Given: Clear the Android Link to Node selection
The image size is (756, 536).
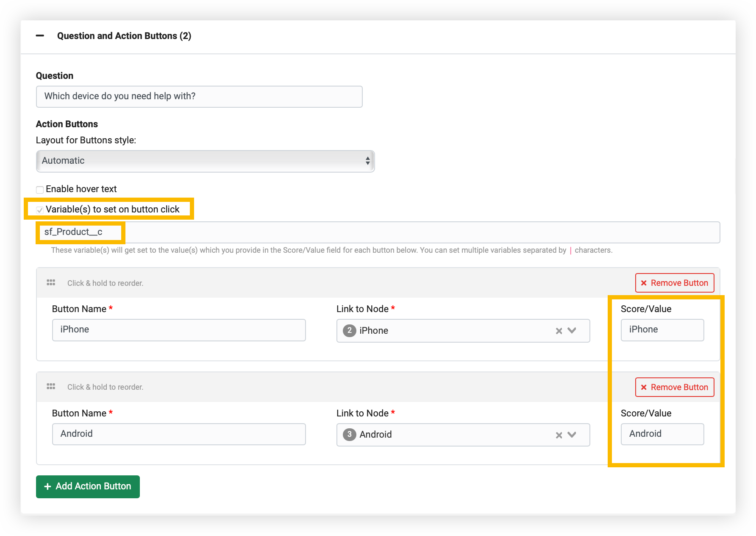Looking at the screenshot, I should [x=559, y=435].
